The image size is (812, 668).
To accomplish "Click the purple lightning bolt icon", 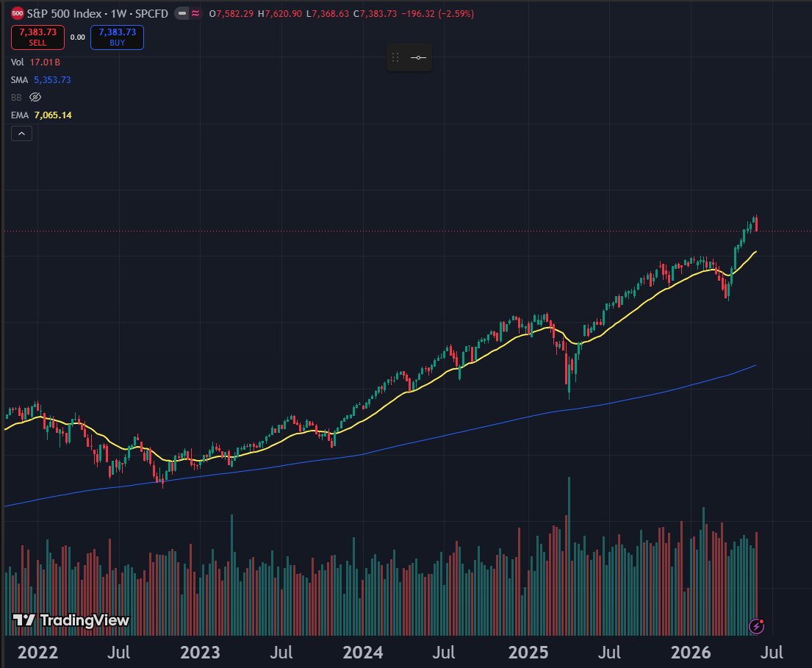I will point(756,627).
